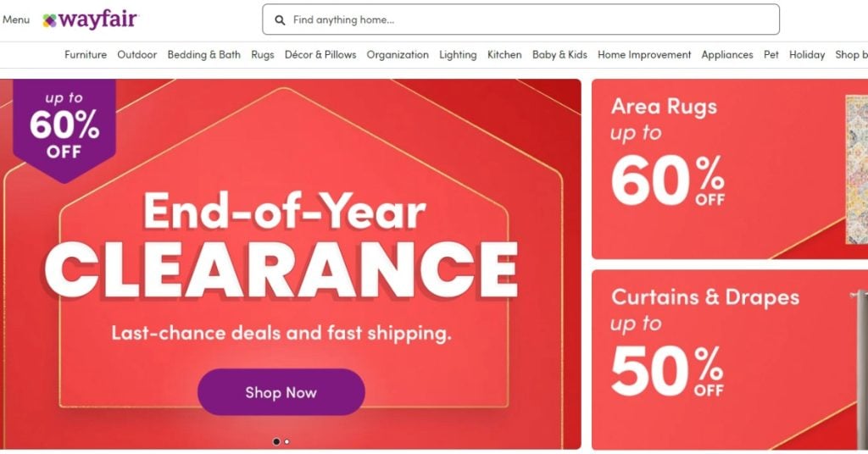Viewport: 868px width, 454px height.
Task: Open Décor & Pillows category
Action: point(320,55)
